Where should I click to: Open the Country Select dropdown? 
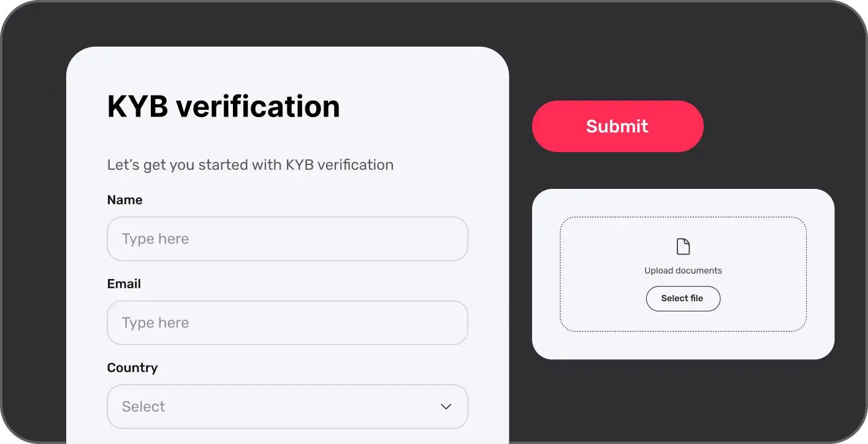(287, 407)
